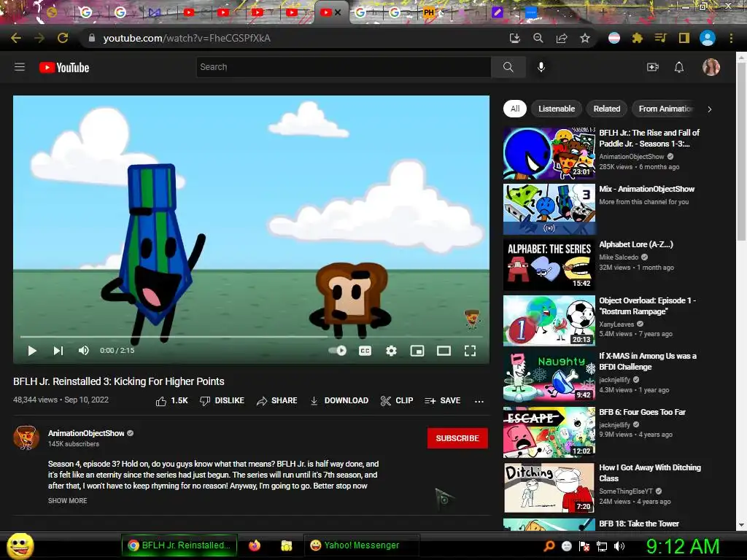Click the install app icon in address bar
747x560 pixels.
pyautogui.click(x=514, y=38)
